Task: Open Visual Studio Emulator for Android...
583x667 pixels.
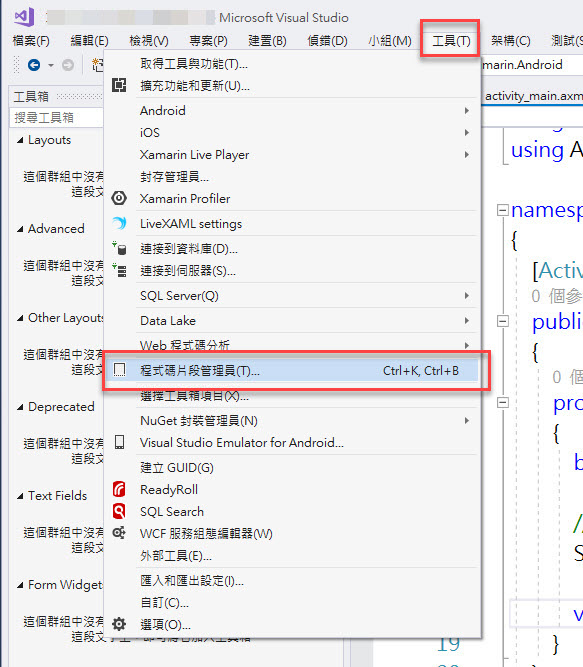Action: (291, 443)
